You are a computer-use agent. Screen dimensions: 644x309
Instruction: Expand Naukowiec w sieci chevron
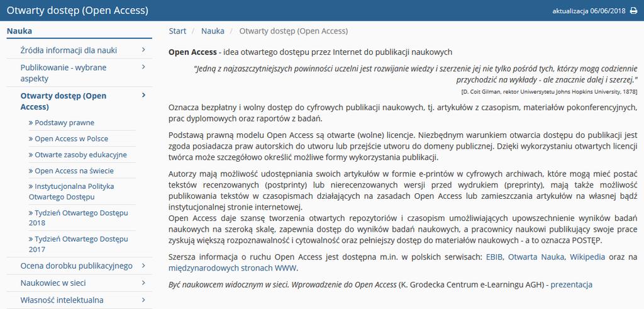[143, 283]
